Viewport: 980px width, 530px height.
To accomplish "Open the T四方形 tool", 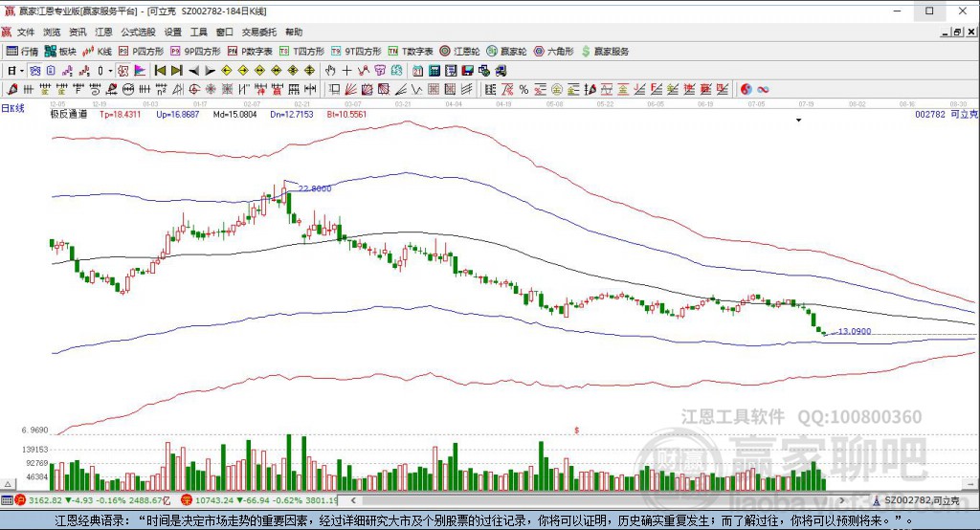I will [301, 52].
